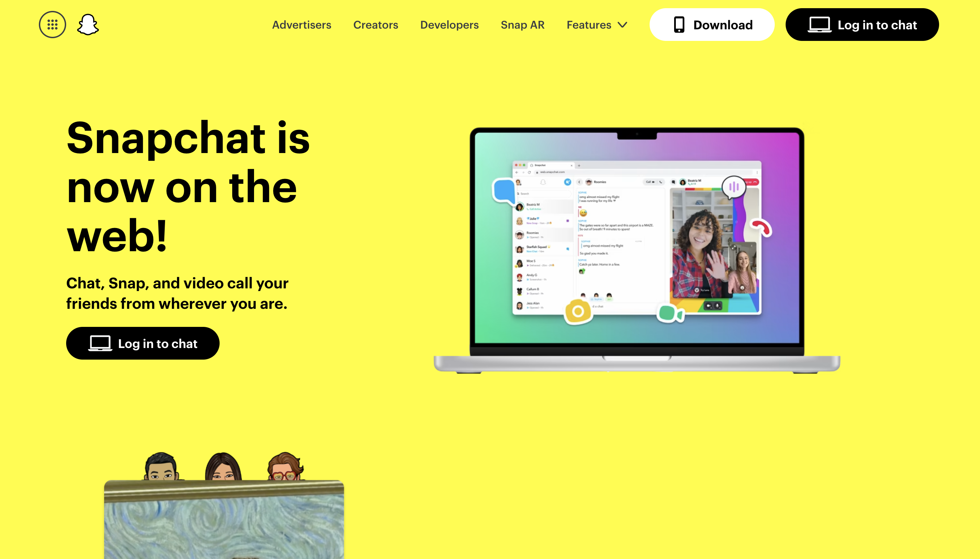Open the Advertisers section
980x559 pixels.
301,25
